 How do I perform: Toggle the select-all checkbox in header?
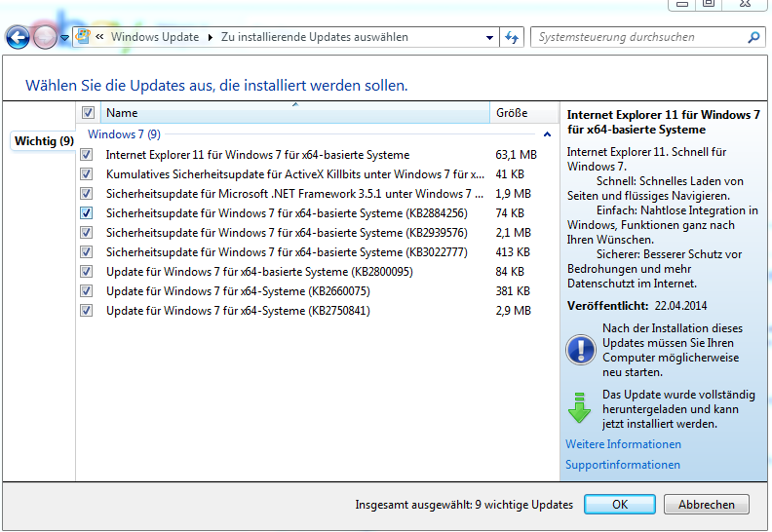pyautogui.click(x=88, y=113)
